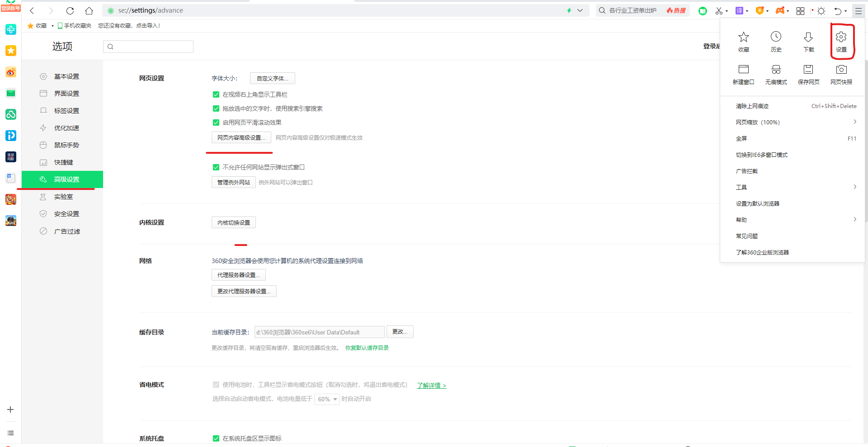Click the 恢复默认缓存目录 link
The width and height of the screenshot is (868, 447).
pyautogui.click(x=367, y=348)
